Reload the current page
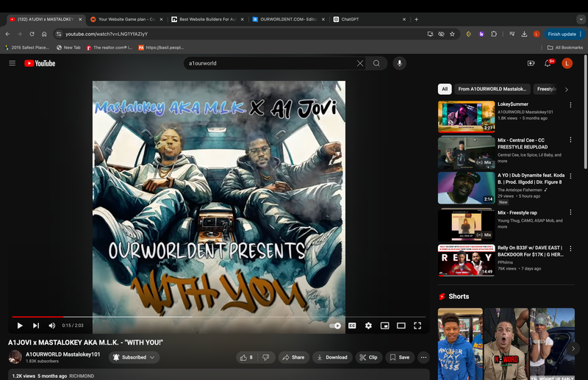The image size is (588, 380). pos(32,34)
